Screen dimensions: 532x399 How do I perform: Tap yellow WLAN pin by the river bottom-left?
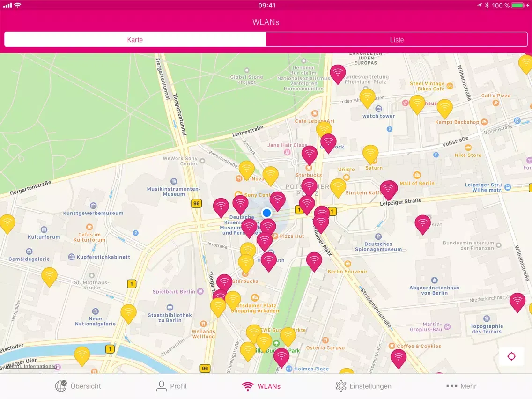tap(82, 356)
